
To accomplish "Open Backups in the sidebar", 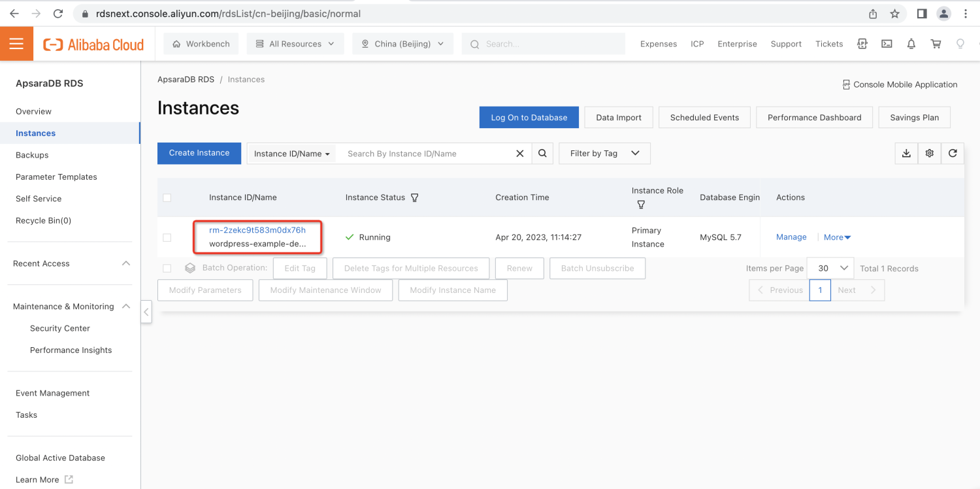I will pos(31,155).
